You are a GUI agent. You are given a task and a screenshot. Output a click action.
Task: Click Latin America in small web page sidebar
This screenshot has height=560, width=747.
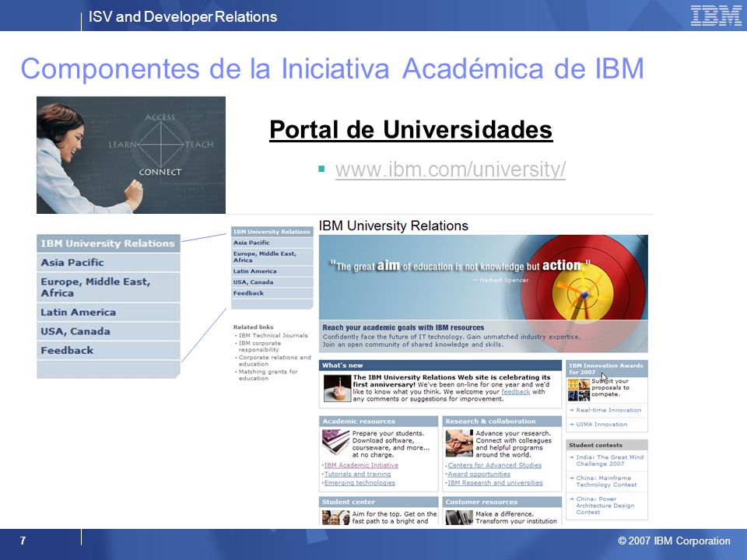272,271
